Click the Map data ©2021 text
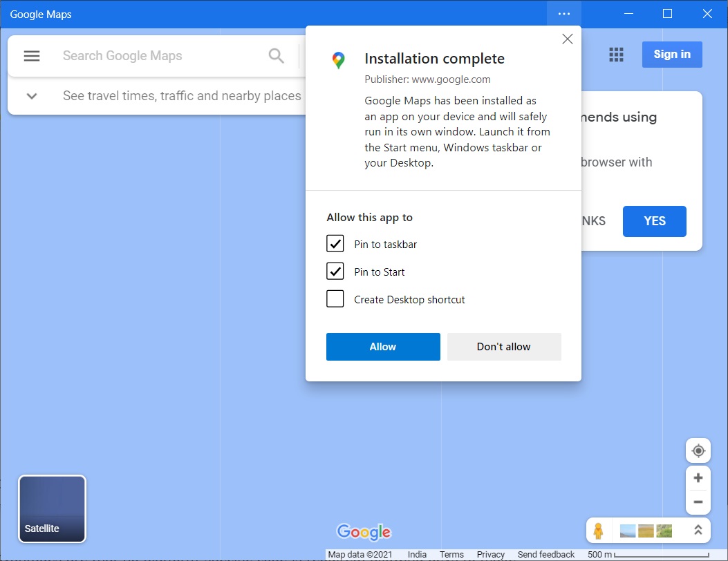 pos(360,555)
